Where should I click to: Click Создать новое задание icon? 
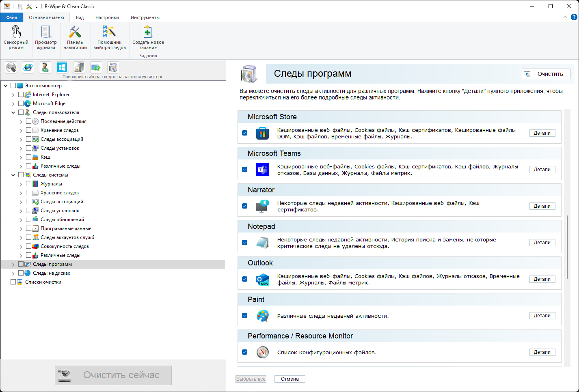[148, 32]
